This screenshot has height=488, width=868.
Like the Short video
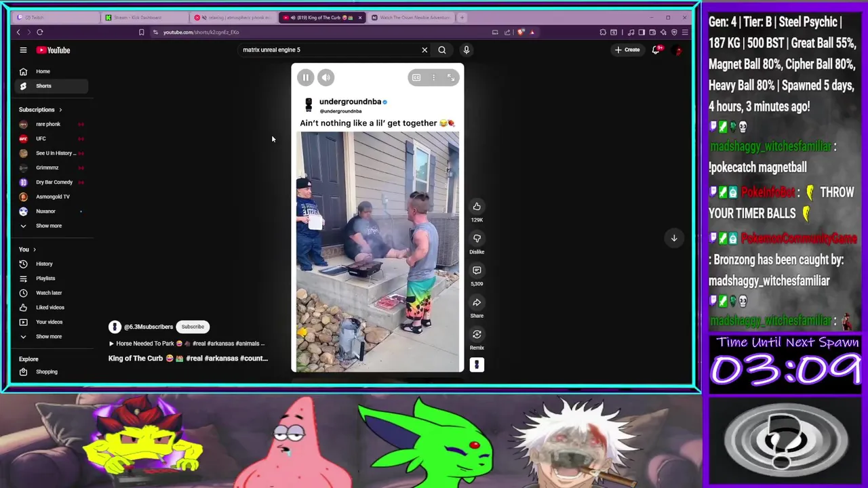(477, 207)
